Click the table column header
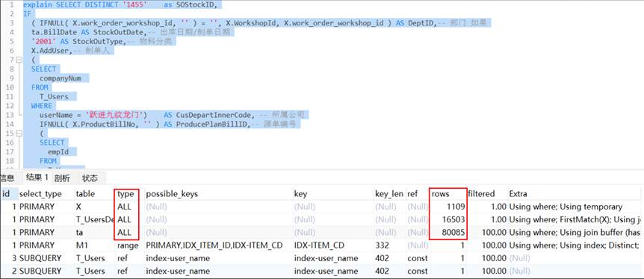 click(x=85, y=194)
